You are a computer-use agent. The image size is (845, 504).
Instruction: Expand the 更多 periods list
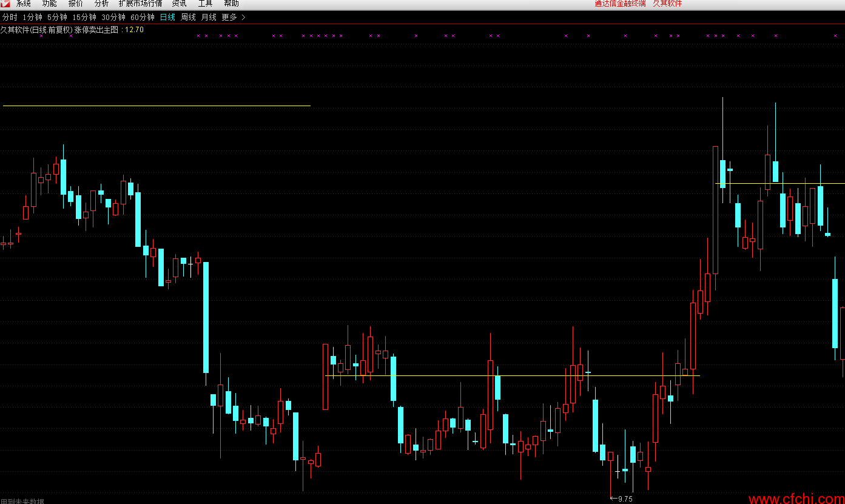(234, 17)
